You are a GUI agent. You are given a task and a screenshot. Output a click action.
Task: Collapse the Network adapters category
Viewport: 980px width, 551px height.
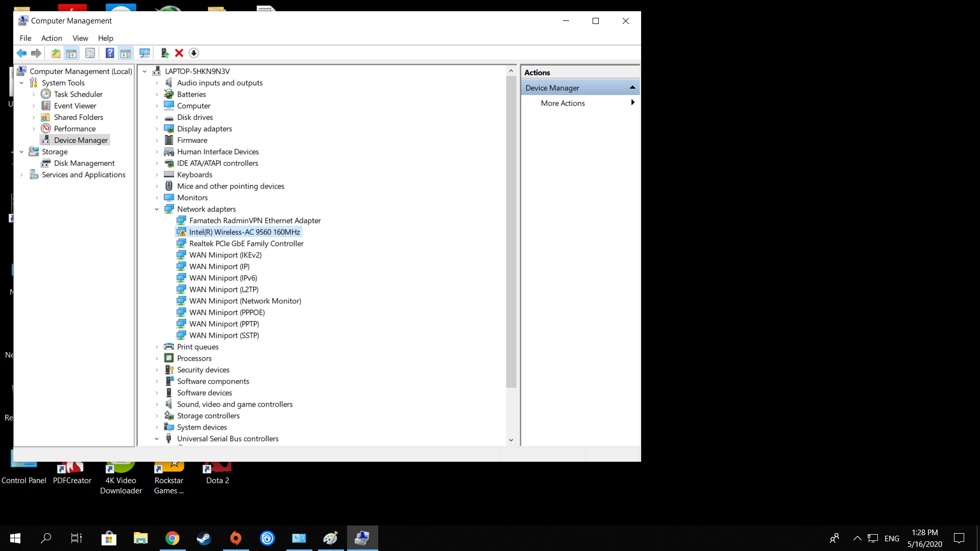pos(157,209)
